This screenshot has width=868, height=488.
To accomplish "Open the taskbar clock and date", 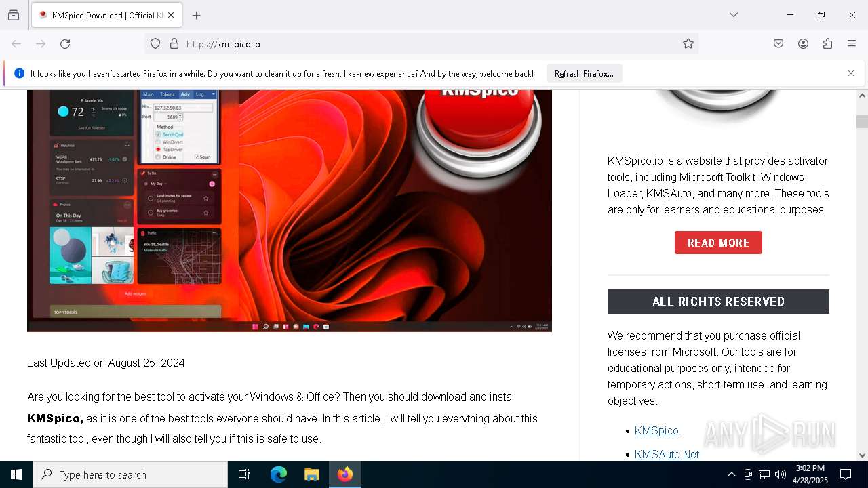I will (x=810, y=474).
